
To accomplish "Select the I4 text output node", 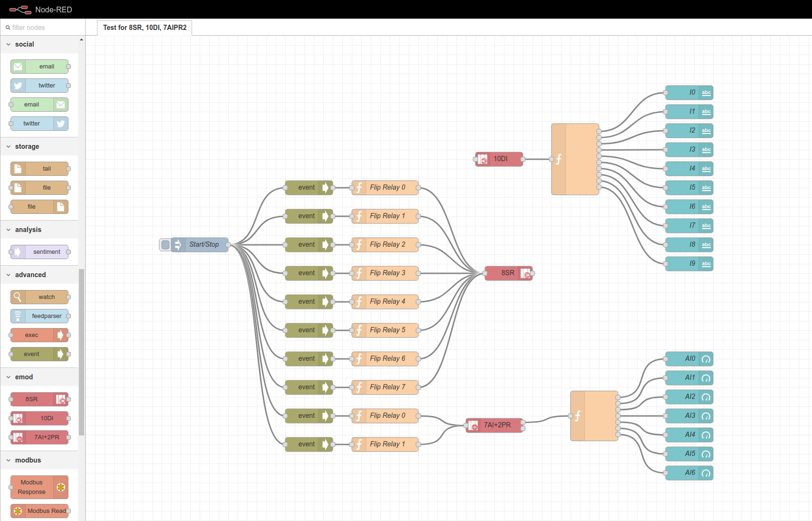I will [x=689, y=169].
